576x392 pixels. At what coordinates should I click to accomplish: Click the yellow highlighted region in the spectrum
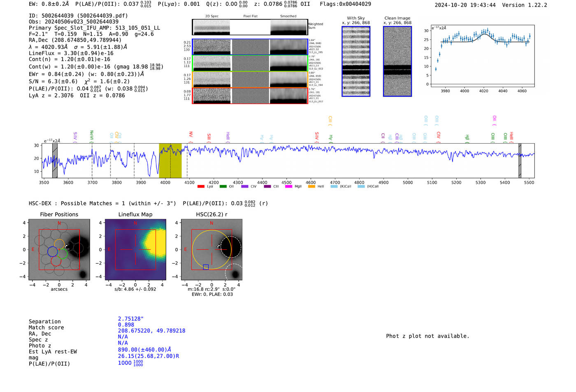pos(170,161)
